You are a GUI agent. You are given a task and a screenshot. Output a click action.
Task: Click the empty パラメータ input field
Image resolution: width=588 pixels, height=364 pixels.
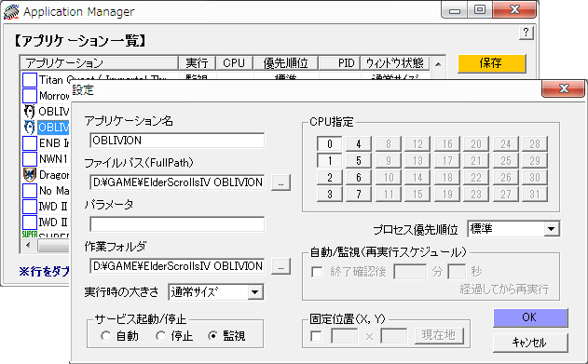click(x=177, y=224)
